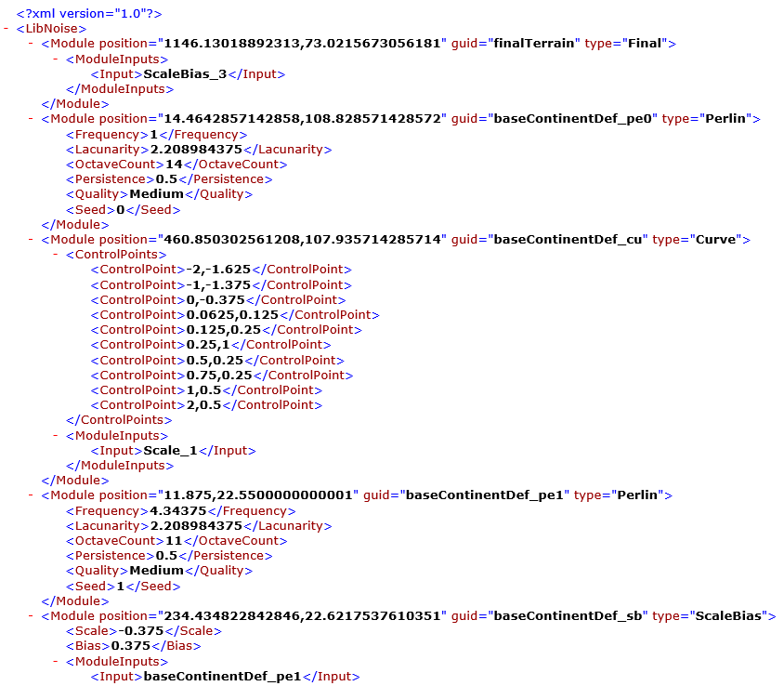Select the type value "Curve"
This screenshot has width=784, height=686.
[716, 239]
